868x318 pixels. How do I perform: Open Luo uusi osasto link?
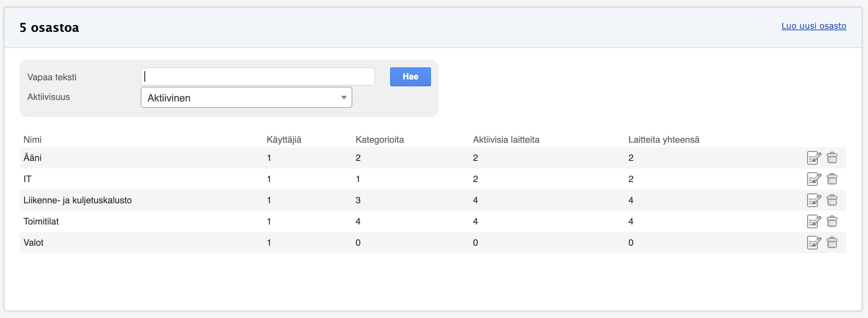[814, 26]
